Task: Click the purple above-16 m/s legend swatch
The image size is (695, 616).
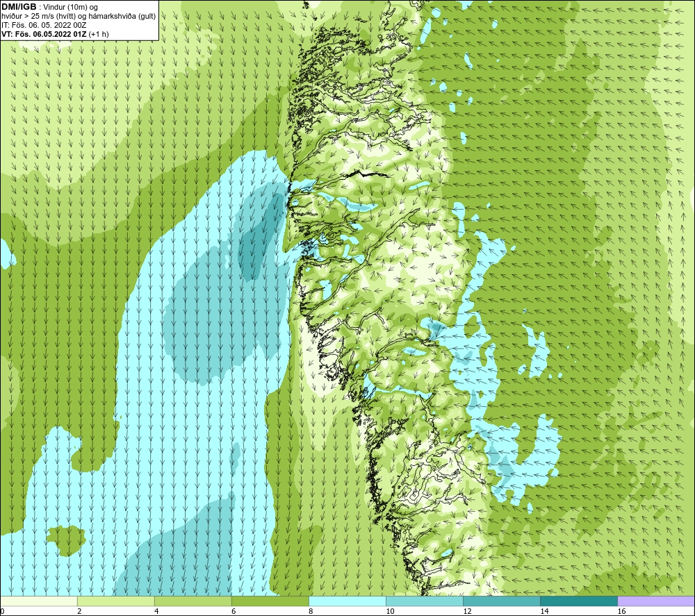Action: pos(656,601)
